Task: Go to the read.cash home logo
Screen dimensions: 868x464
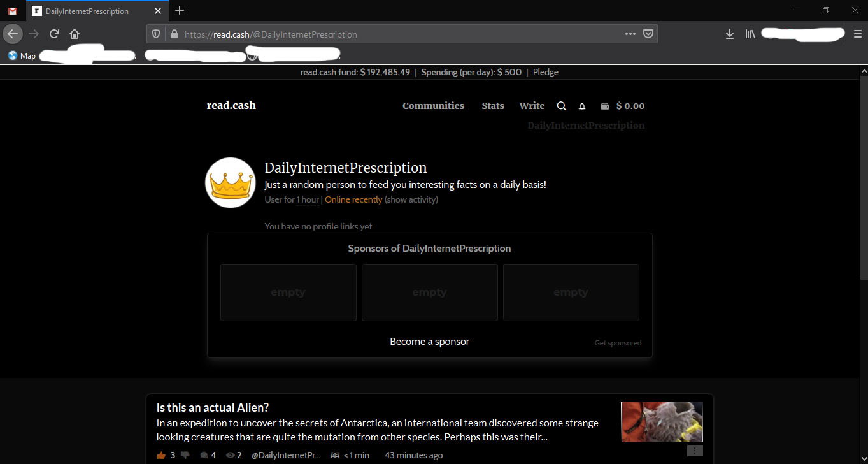Action: [231, 105]
